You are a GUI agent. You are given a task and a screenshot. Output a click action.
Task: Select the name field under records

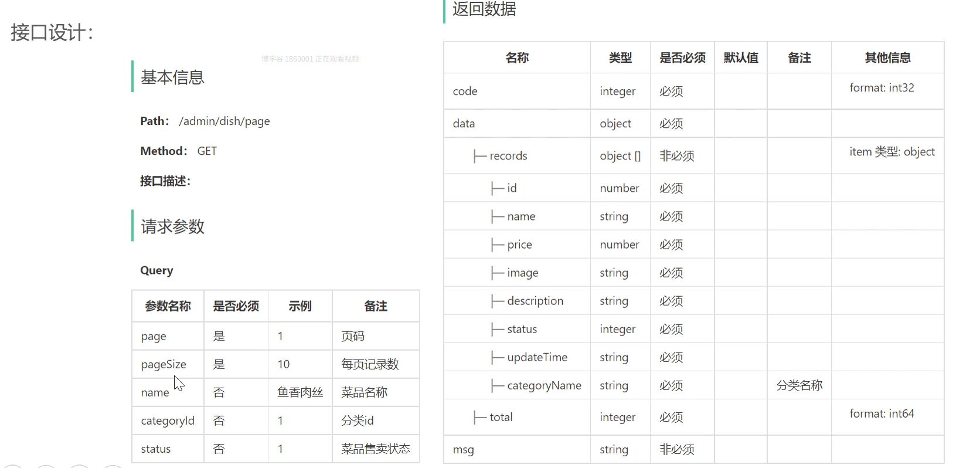521,216
